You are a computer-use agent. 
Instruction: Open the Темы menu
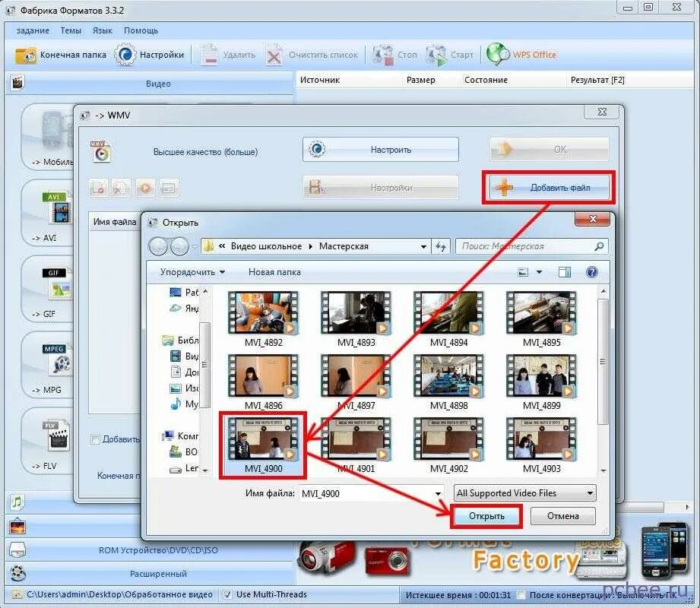71,31
